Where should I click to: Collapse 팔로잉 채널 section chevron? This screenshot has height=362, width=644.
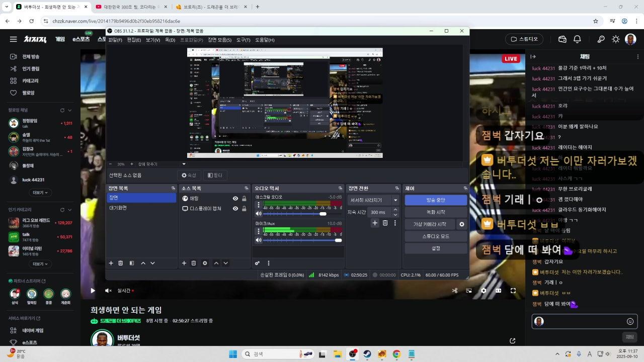[69, 110]
